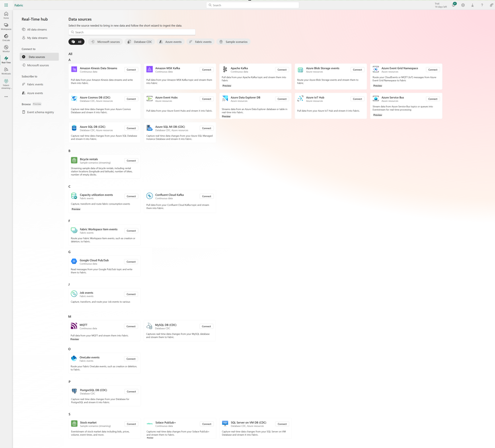This screenshot has height=448, width=495.
Task: Connect to Azure SQL DB (CDC)
Action: coord(131,128)
